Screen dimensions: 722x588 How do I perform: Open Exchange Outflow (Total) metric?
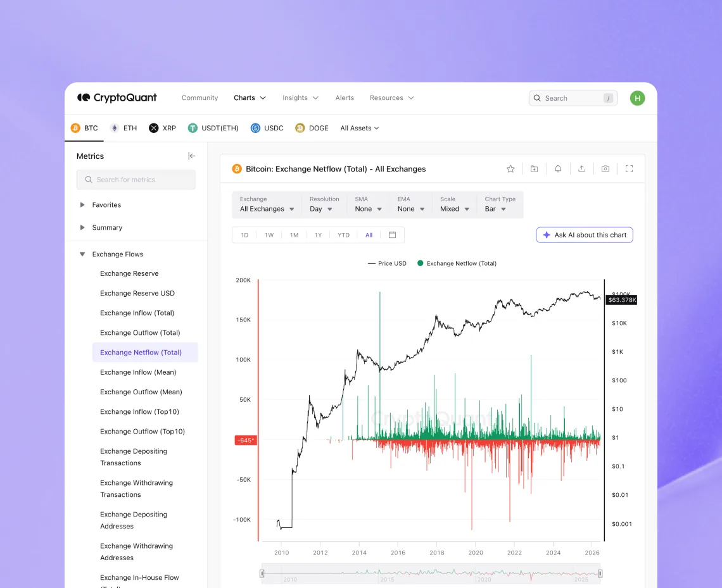point(140,333)
